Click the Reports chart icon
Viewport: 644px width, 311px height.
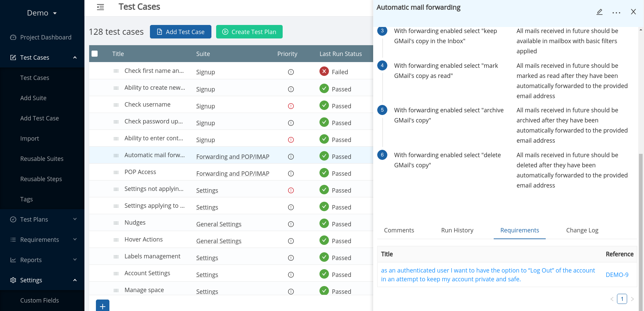pos(13,260)
